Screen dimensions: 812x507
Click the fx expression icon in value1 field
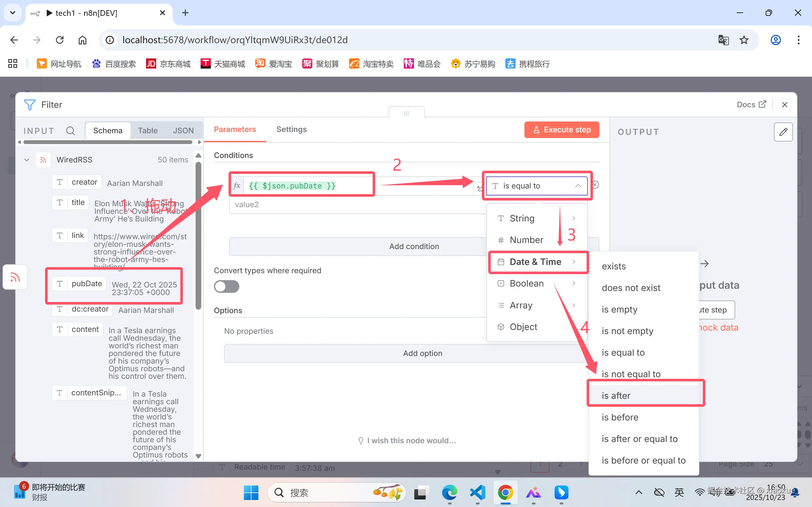pos(237,186)
